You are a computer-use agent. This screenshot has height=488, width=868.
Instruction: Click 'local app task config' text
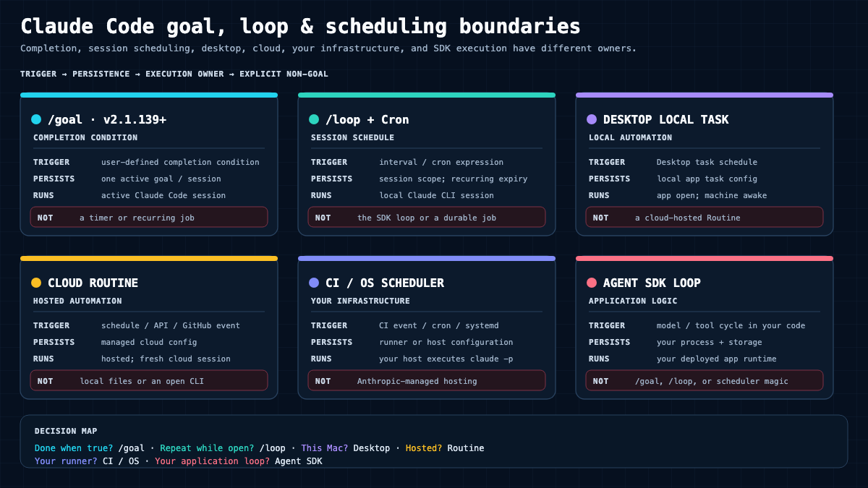coord(707,179)
